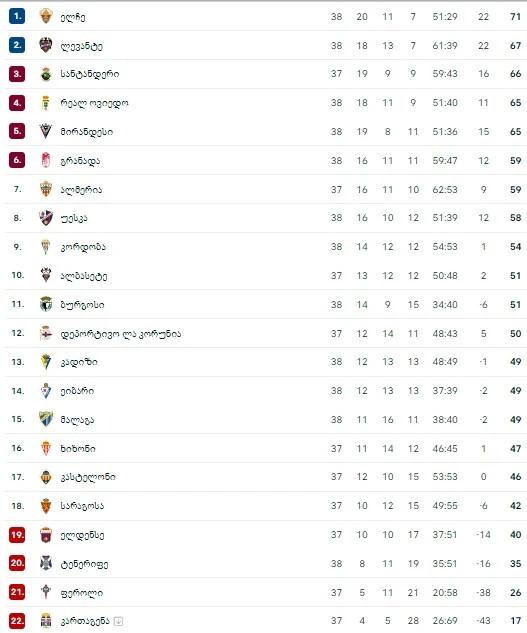Click the კადიზი yellow crest icon
527x633 pixels.
[x=46, y=362]
